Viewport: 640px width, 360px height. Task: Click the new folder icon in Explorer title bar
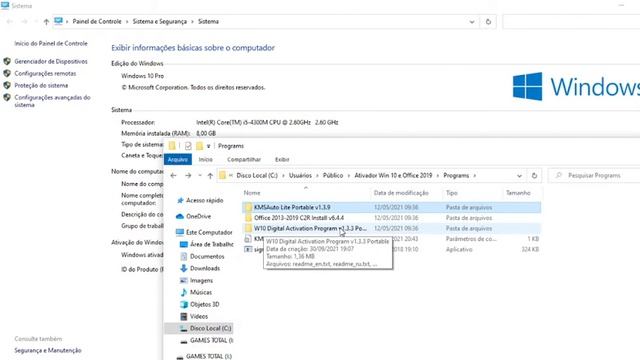click(x=199, y=146)
